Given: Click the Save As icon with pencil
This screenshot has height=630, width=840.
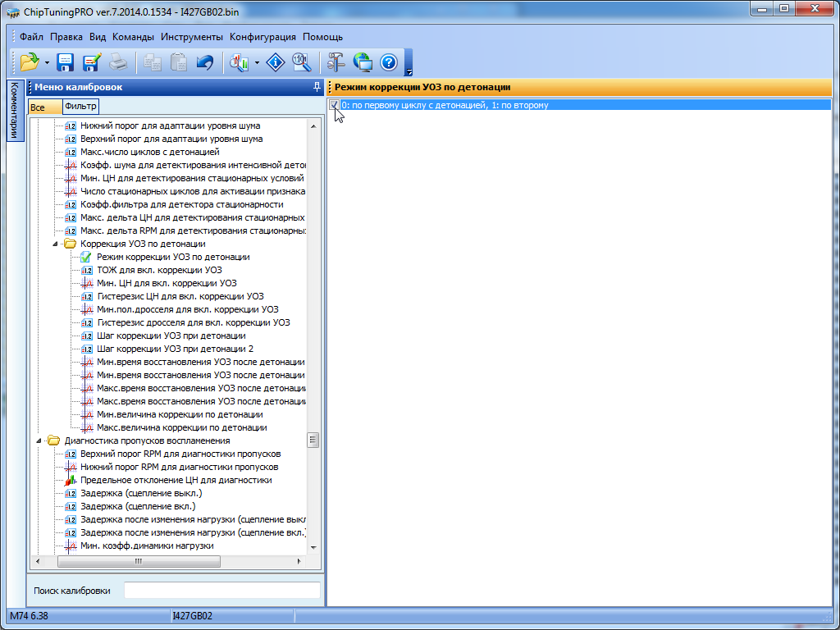Looking at the screenshot, I should click(91, 62).
